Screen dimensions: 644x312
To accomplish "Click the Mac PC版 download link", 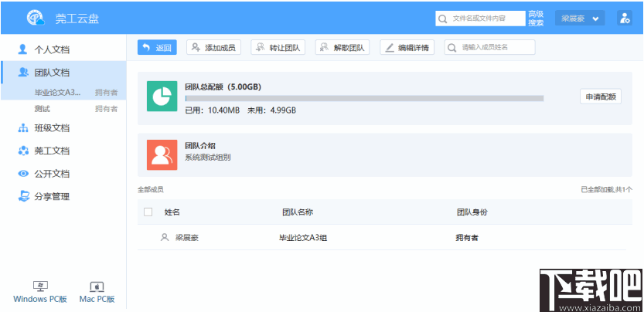I will click(97, 299).
